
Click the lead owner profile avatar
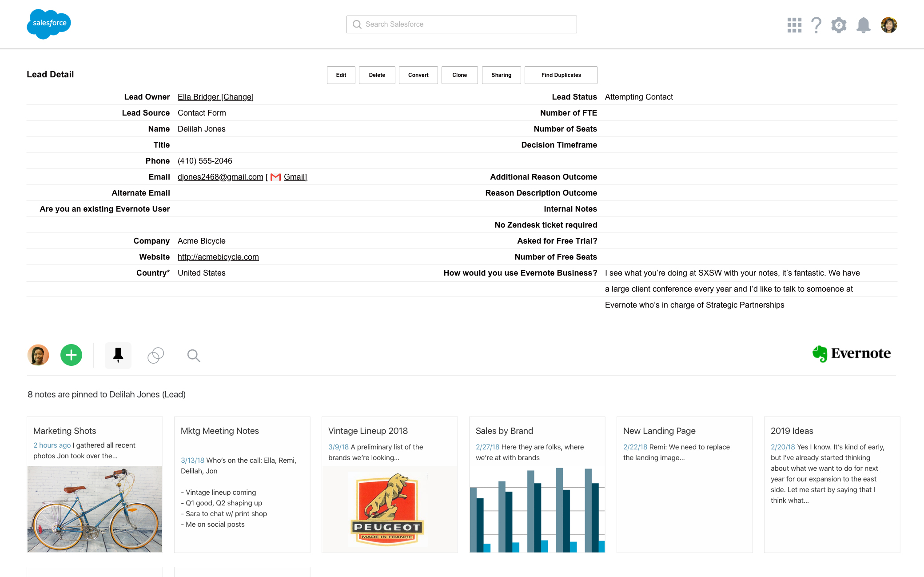(x=38, y=354)
